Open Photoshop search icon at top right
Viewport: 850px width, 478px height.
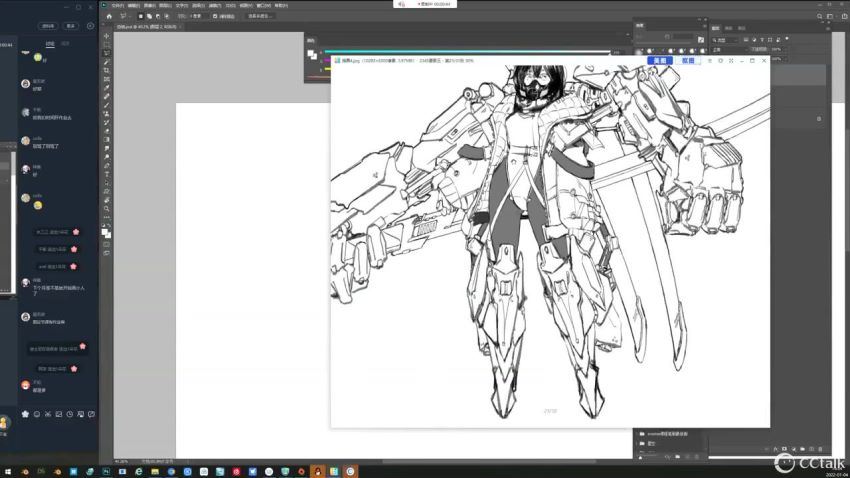820,16
